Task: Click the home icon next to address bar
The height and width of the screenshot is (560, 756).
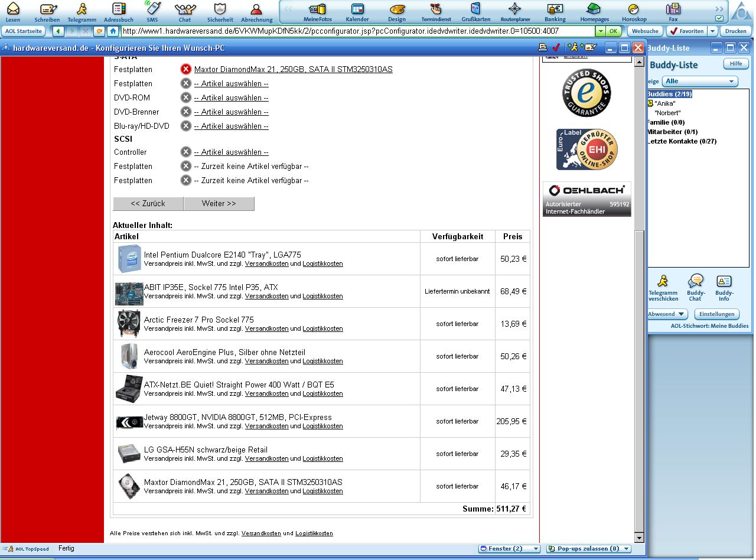Action: 113,31
